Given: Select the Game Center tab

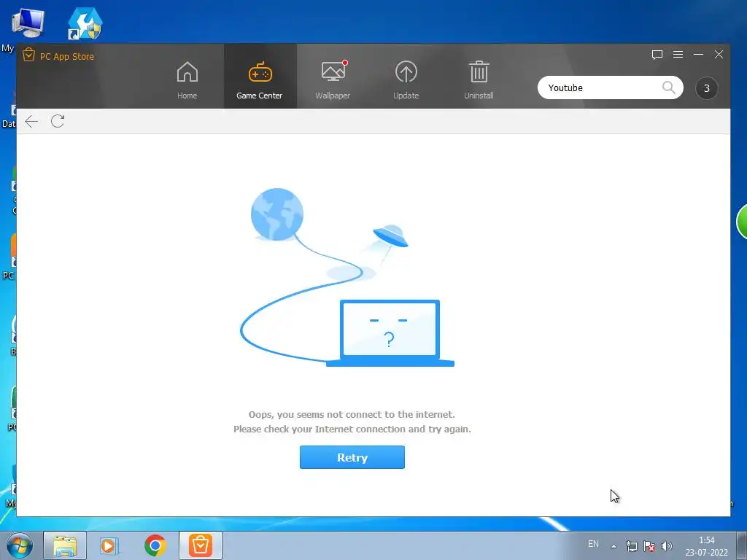Looking at the screenshot, I should pos(260,76).
